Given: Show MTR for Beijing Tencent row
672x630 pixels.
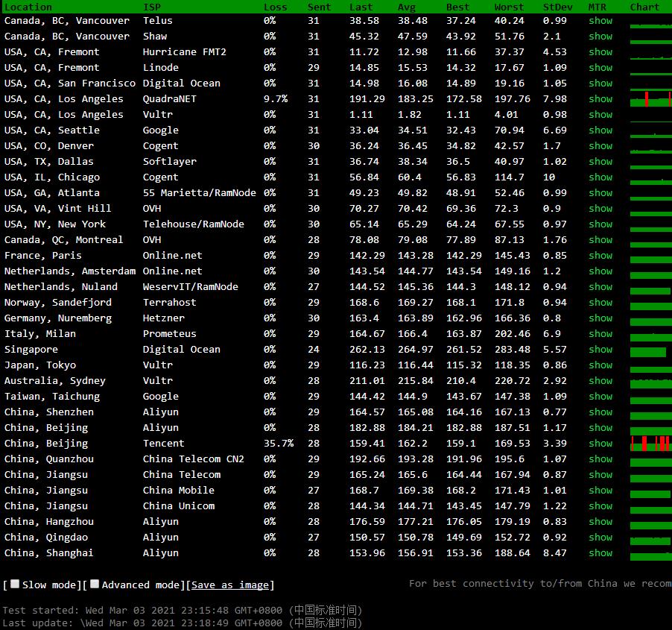Looking at the screenshot, I should (600, 444).
